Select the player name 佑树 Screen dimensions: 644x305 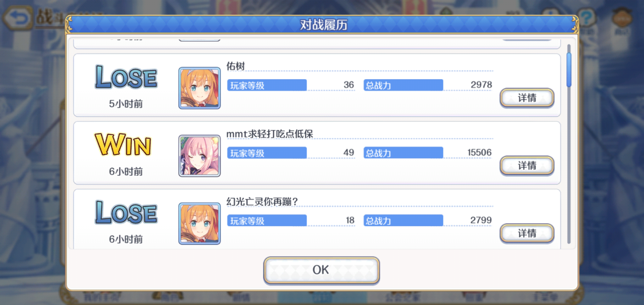[x=236, y=66]
